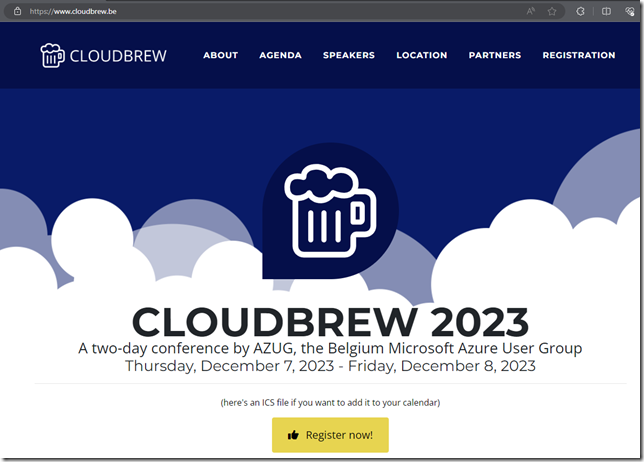Screen dimensions: 644x462
Task: Click the CloudBrew beer mug header logo
Action: coord(52,55)
